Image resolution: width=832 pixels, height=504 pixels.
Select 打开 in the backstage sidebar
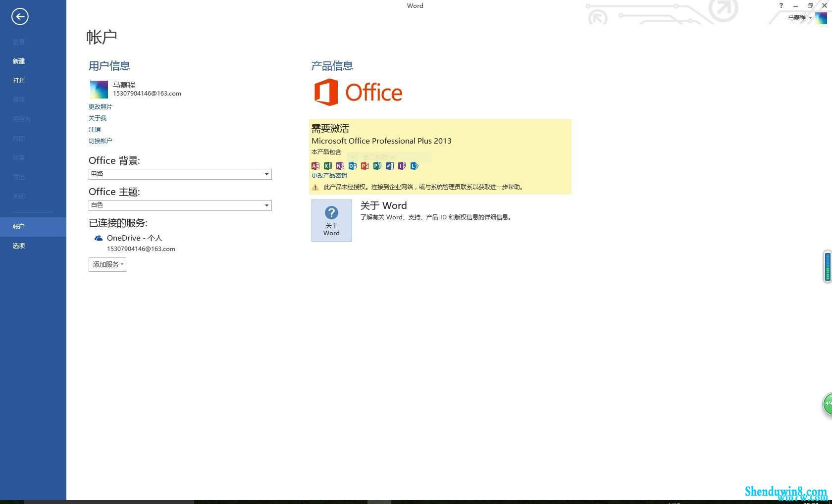(x=33, y=80)
